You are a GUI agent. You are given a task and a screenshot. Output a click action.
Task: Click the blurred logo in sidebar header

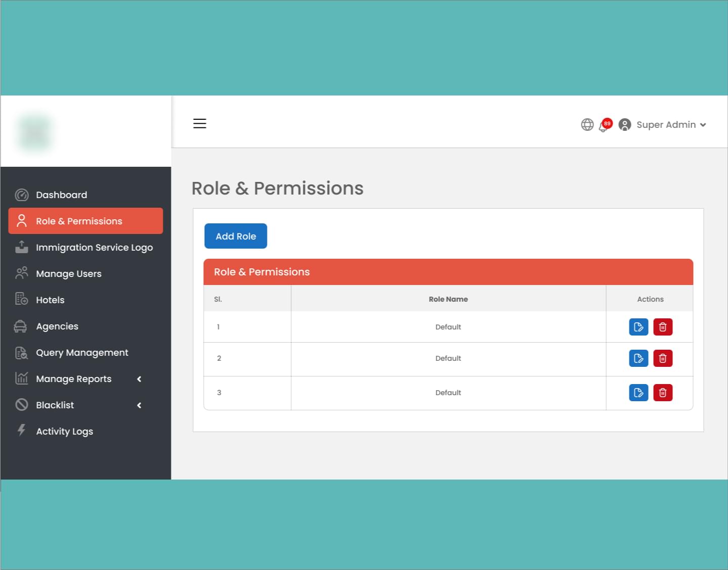click(35, 132)
